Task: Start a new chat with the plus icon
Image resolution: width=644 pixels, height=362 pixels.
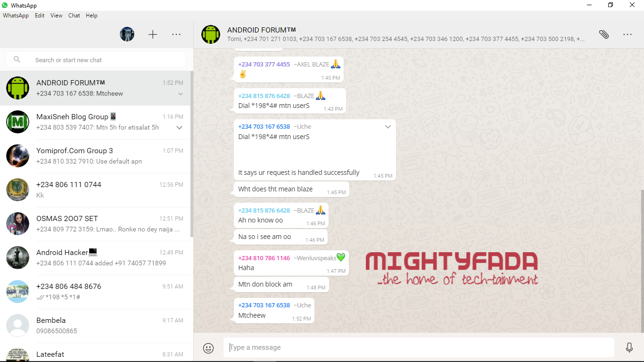Action: pos(153,34)
